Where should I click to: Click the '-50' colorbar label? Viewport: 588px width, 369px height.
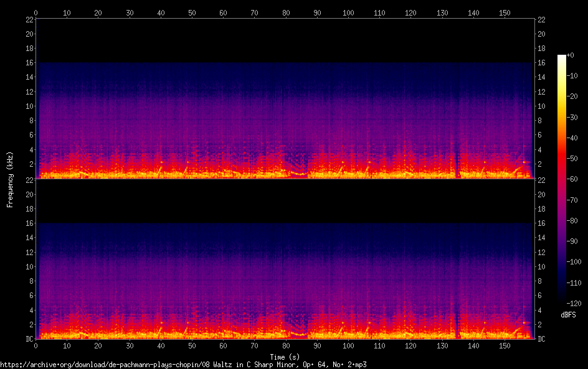click(572, 159)
